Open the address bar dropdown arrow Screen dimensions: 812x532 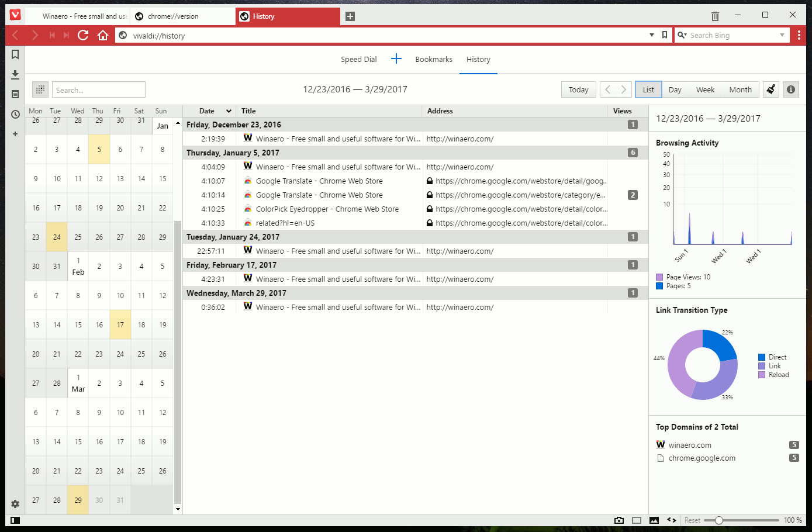tap(652, 35)
